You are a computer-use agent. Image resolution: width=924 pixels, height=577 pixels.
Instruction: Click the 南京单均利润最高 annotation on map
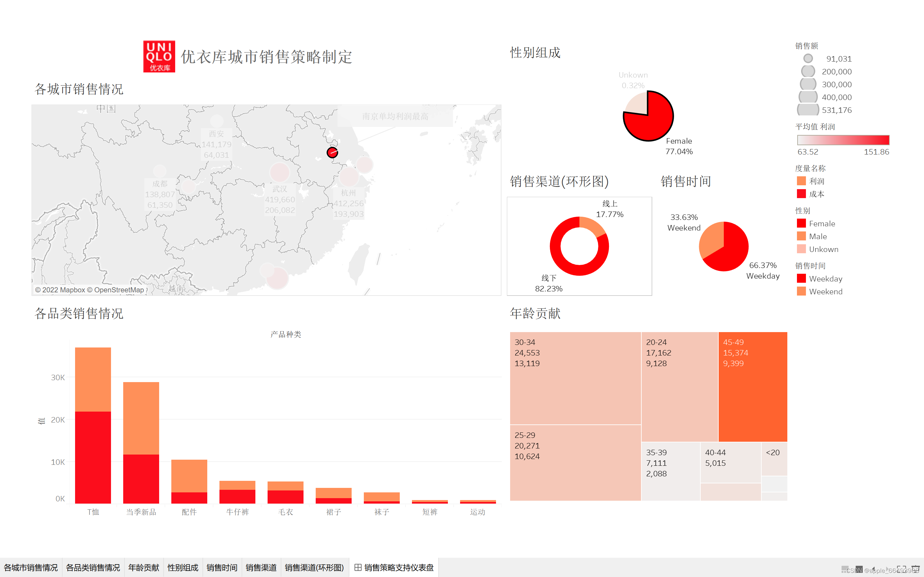pos(395,116)
